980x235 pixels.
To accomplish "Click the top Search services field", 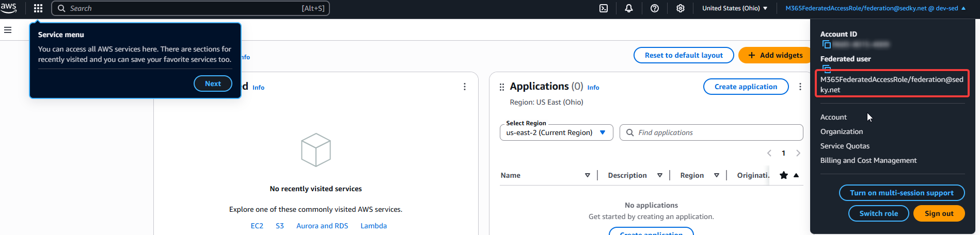I will [x=190, y=8].
